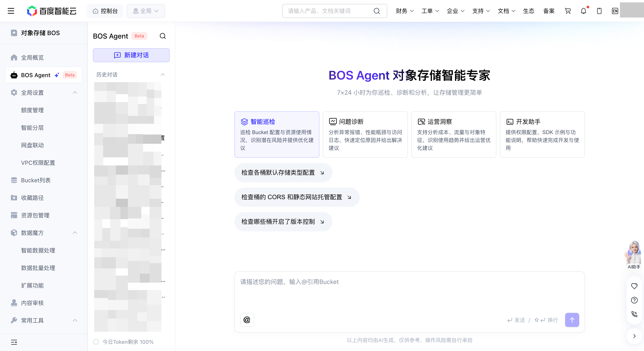Click the 对象存储 BOS product icon
The height and width of the screenshot is (351, 644).
pos(14,33)
